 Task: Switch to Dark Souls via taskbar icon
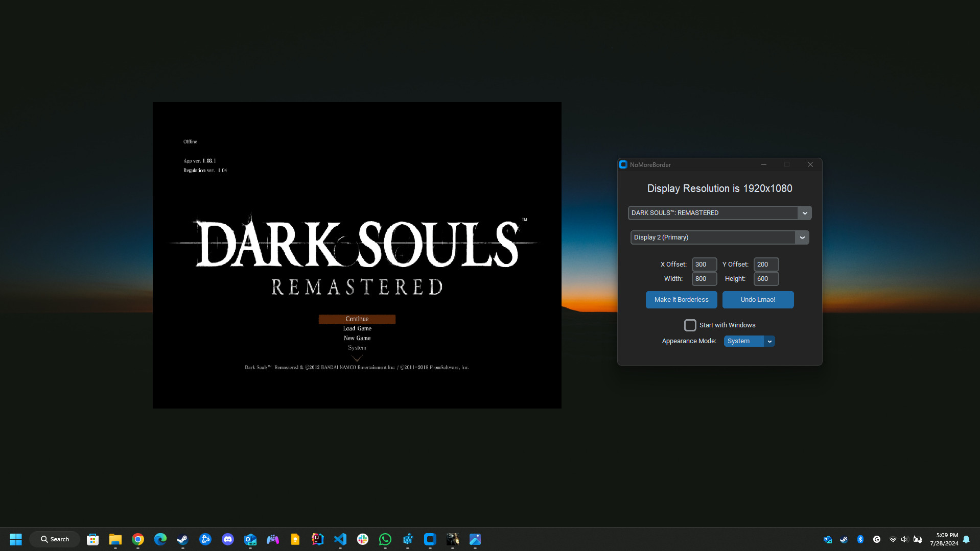pos(453,539)
